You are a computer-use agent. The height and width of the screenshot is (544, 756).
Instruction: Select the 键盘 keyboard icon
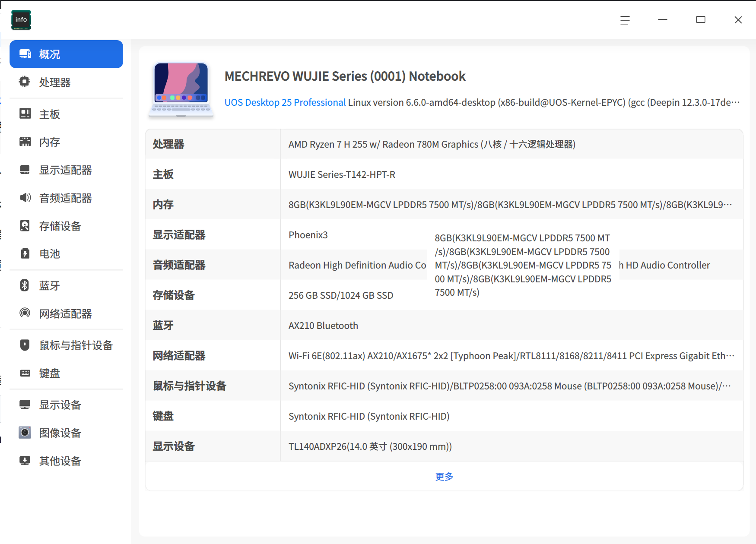click(25, 373)
